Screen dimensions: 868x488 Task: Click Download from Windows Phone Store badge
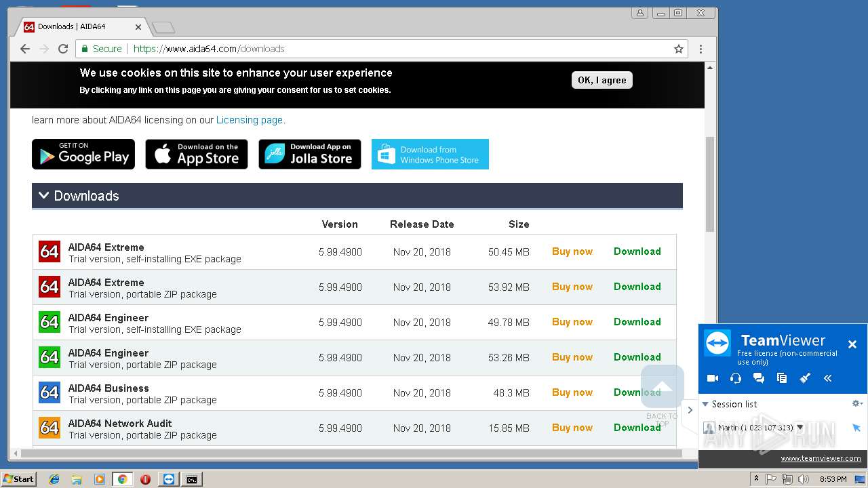(x=430, y=155)
